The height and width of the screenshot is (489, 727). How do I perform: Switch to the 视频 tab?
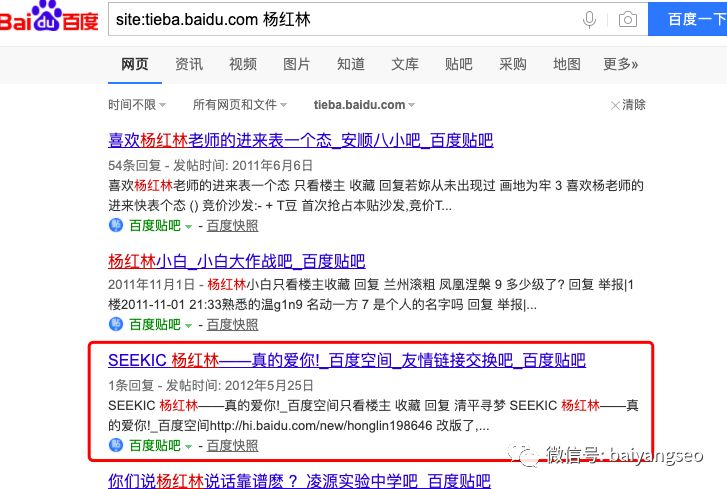click(243, 64)
